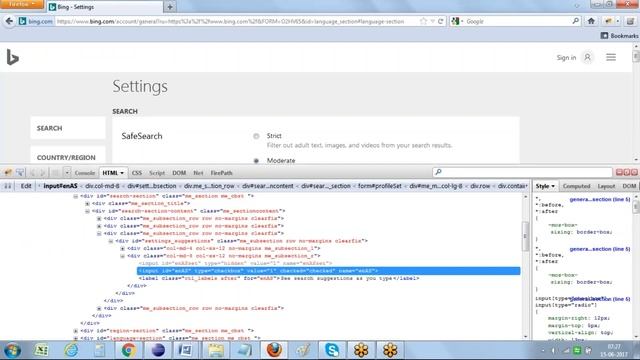Open the Computed side-panel tab
Screen dimensions: 640x360
tap(576, 186)
